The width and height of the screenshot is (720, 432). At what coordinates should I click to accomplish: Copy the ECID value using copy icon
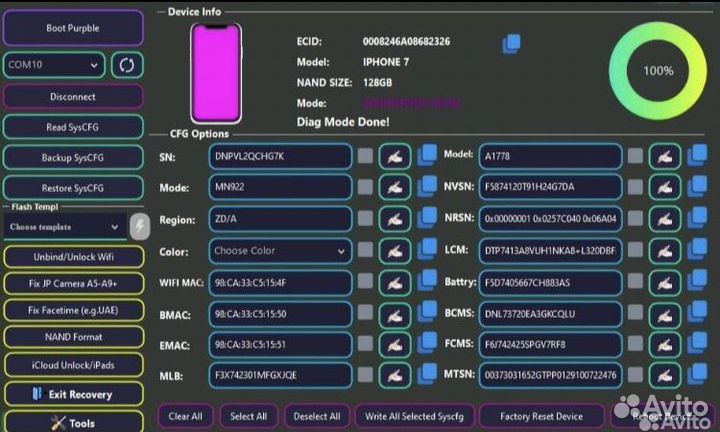(x=511, y=43)
